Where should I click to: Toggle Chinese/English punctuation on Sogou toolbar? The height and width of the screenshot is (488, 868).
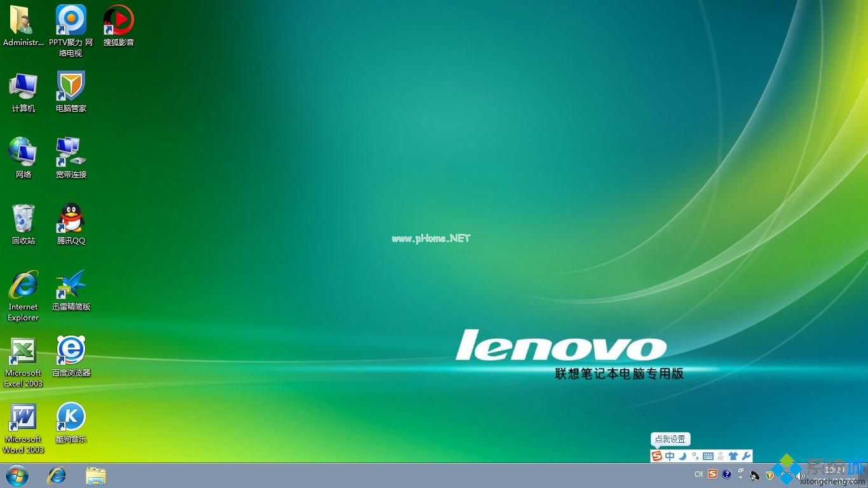[x=695, y=456]
